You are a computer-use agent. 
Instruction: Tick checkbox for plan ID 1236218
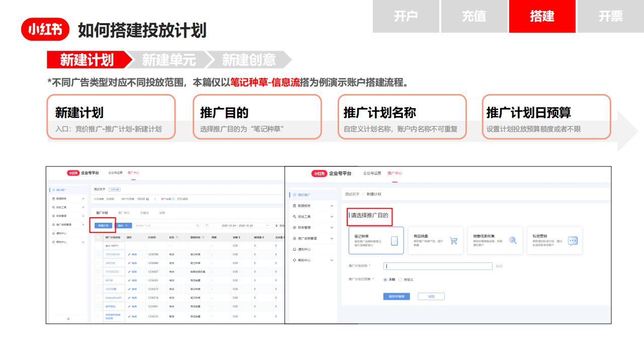[98, 298]
